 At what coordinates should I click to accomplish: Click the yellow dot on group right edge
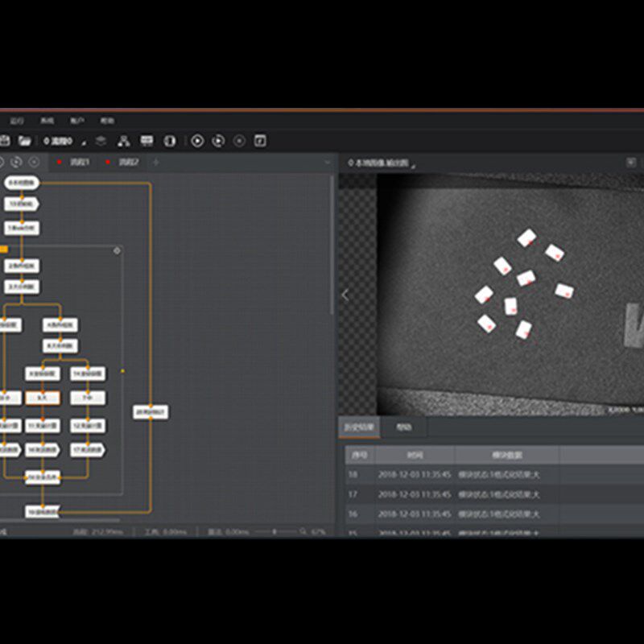tap(122, 371)
